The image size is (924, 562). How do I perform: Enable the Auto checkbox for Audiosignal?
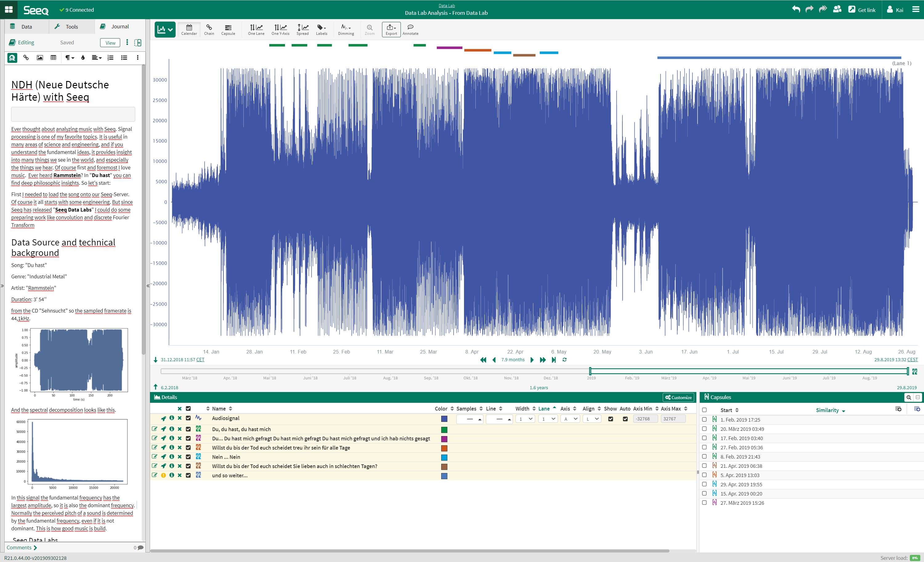coord(625,418)
